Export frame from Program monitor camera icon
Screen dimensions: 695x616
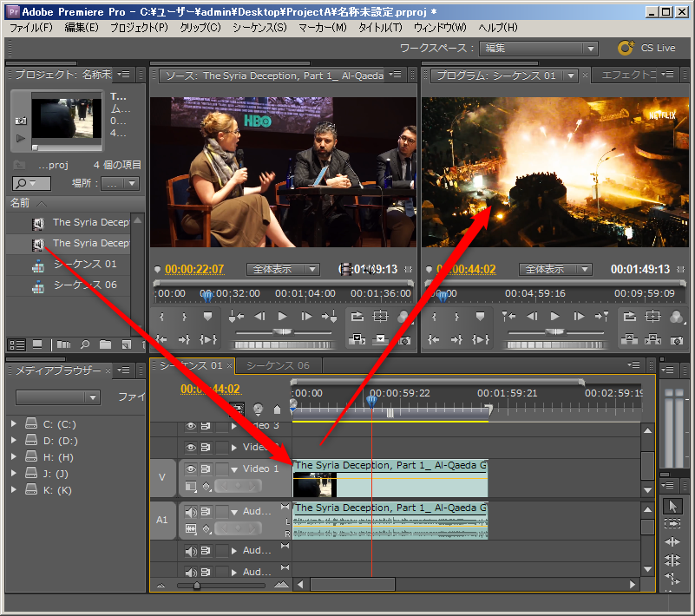point(677,340)
